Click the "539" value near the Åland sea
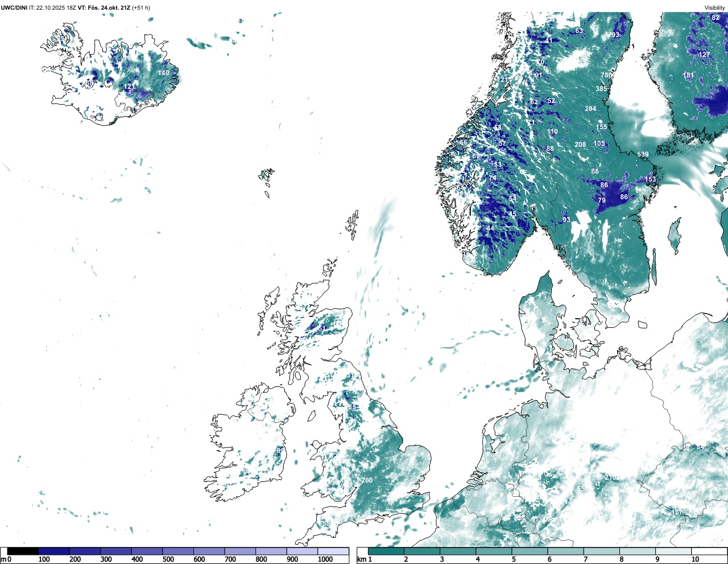The image size is (728, 564). 643,154
